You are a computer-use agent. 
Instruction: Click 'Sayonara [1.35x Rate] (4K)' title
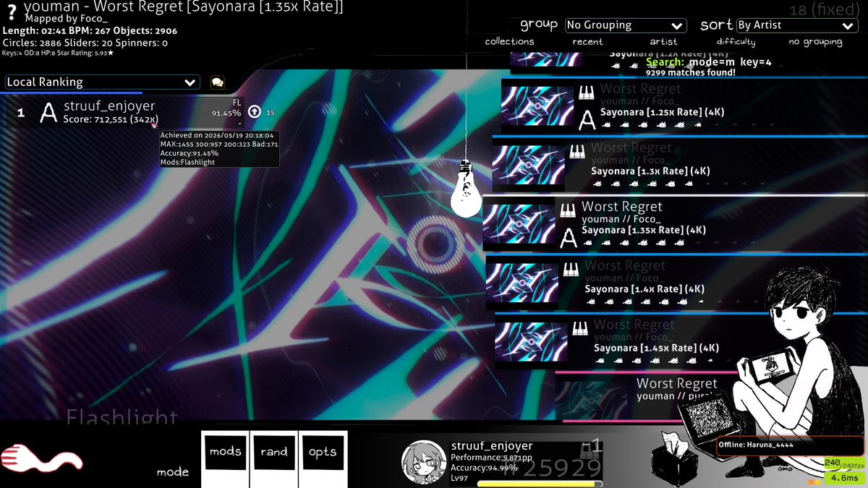coord(644,230)
